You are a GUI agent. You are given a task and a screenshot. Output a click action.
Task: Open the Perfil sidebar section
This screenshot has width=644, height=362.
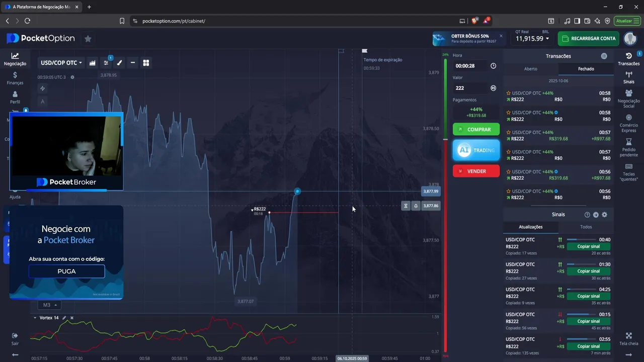pos(15,98)
